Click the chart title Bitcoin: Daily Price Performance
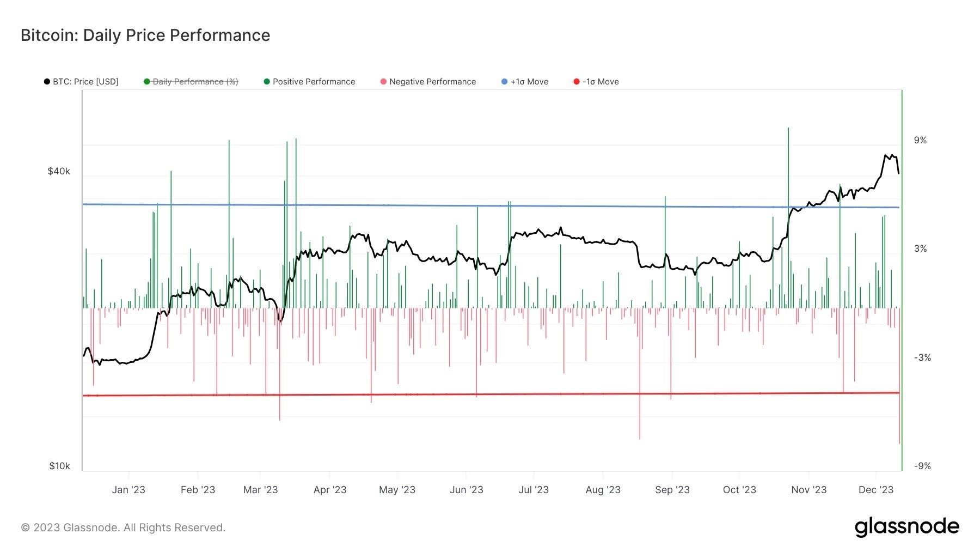 point(145,35)
